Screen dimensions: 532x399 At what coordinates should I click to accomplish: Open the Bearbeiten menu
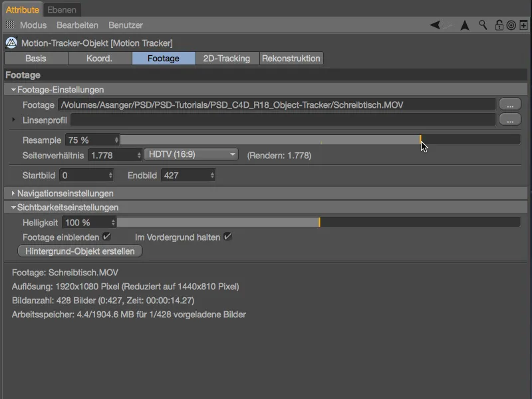(x=77, y=25)
